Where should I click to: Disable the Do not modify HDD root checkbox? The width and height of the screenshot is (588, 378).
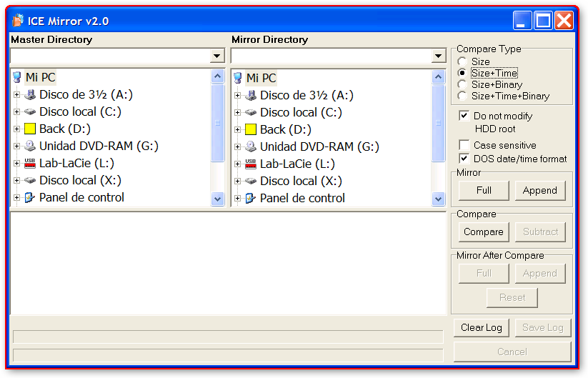tap(464, 116)
